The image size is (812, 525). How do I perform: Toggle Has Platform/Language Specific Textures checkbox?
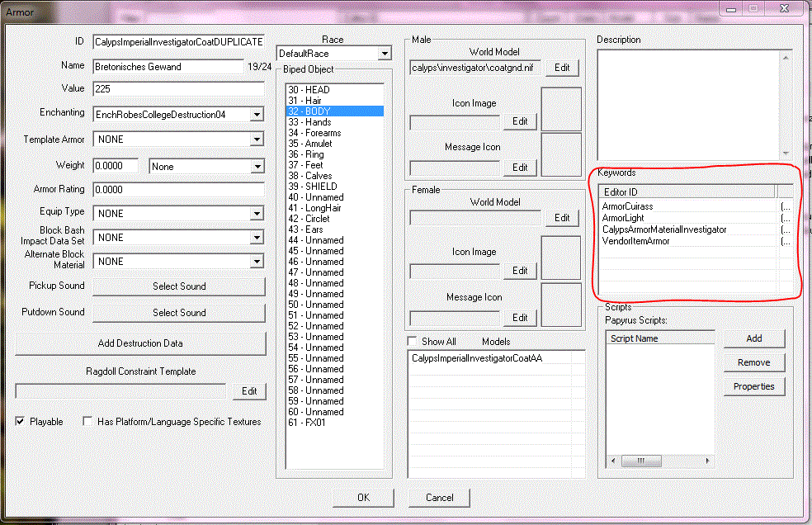(x=88, y=422)
